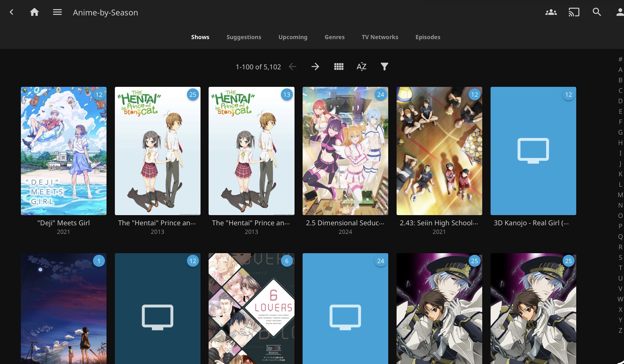Open the AZ sort options
The image size is (624, 364).
(361, 67)
